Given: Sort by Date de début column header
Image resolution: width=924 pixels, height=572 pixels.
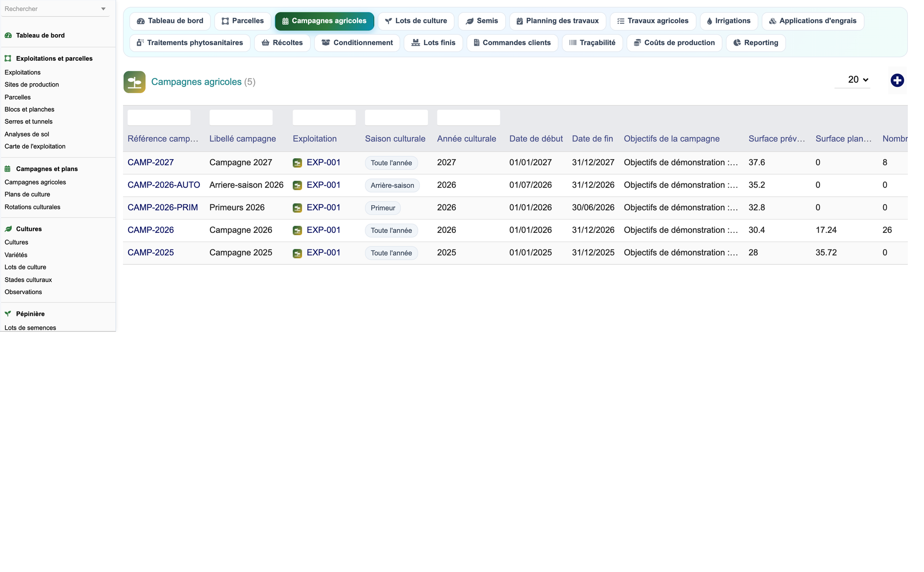Looking at the screenshot, I should tap(536, 139).
